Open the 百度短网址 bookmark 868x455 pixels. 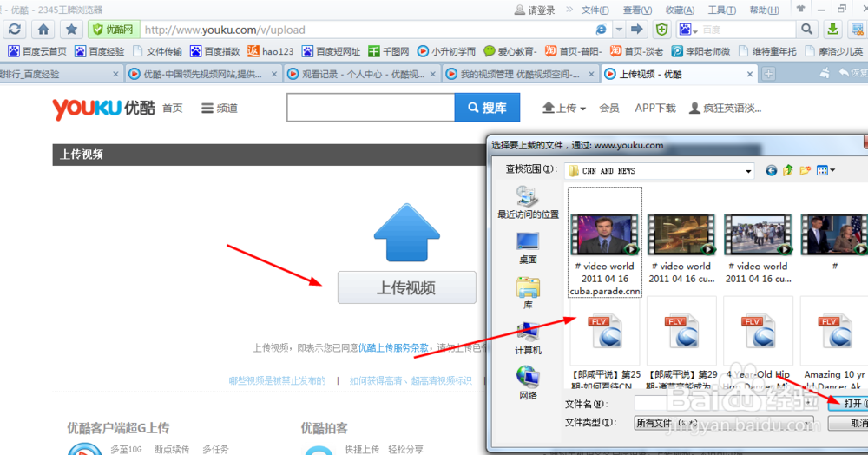(x=331, y=51)
